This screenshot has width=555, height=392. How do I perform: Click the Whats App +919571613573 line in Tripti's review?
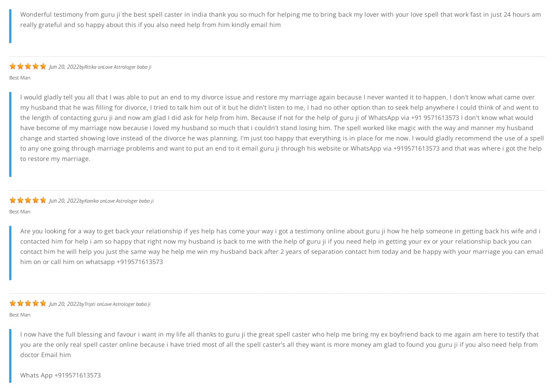point(61,375)
